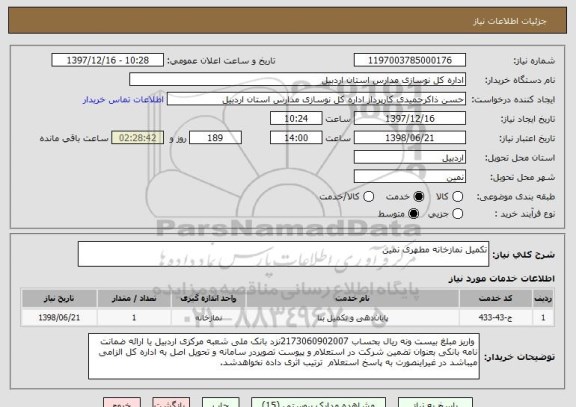Click delivery province field اردبیل
Image resolution: width=576 pixels, height=407 pixels.
pos(410,157)
